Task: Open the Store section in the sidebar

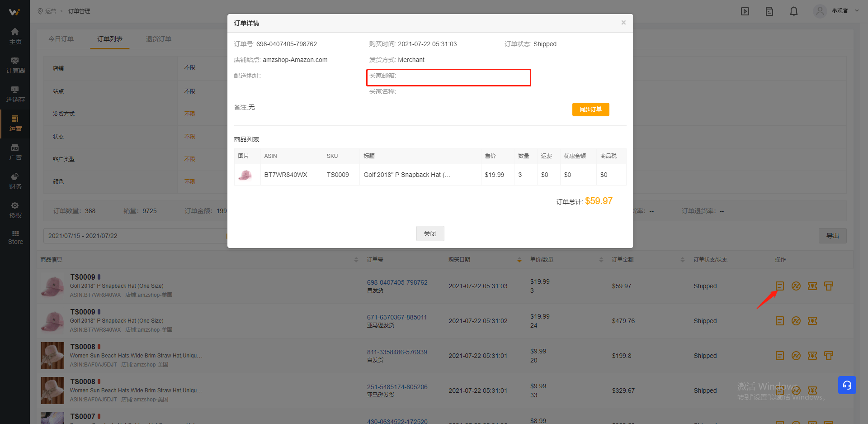Action: coord(15,237)
